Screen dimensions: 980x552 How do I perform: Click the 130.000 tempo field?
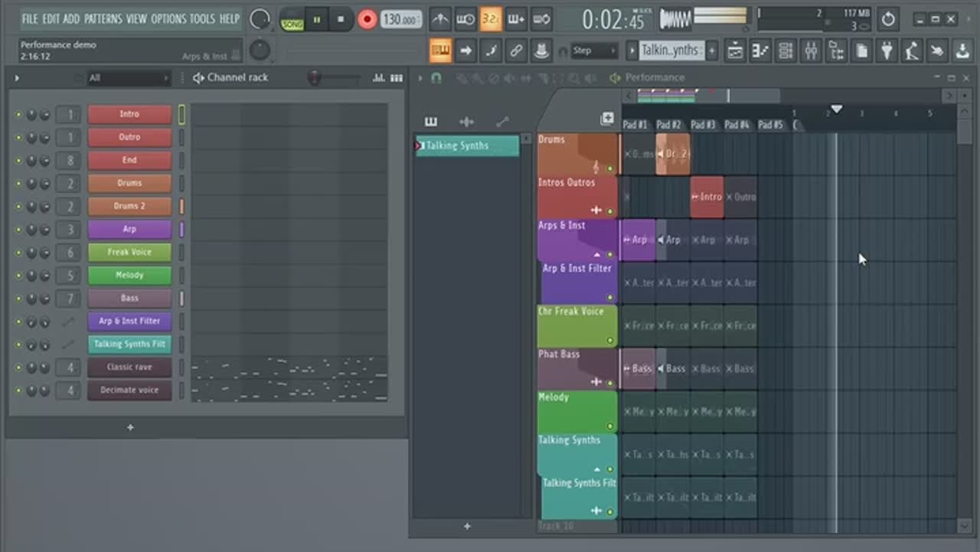tap(400, 20)
